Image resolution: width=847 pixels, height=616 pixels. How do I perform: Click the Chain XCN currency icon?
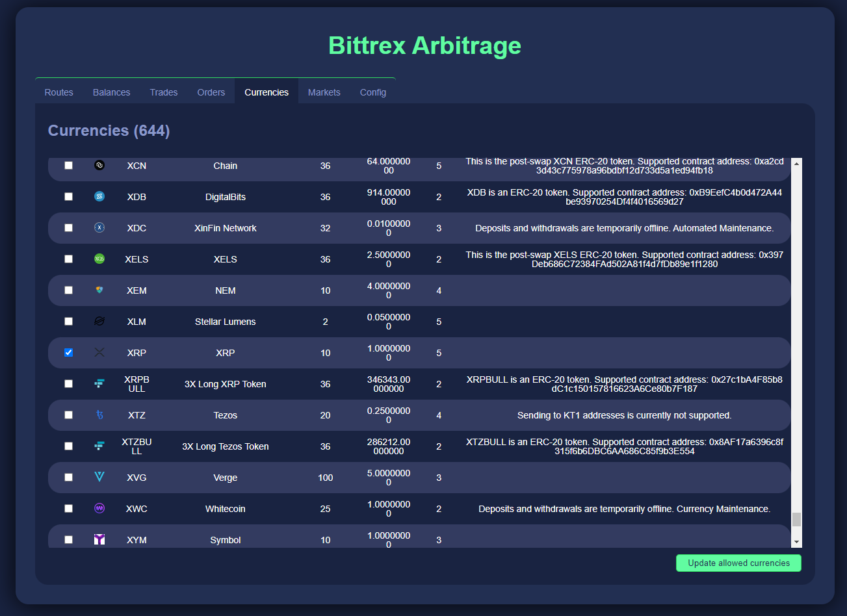tap(99, 165)
